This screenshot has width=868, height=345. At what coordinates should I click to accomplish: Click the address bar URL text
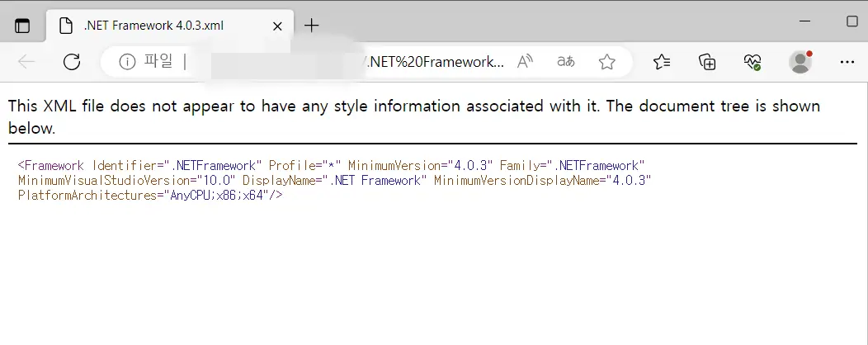click(434, 62)
